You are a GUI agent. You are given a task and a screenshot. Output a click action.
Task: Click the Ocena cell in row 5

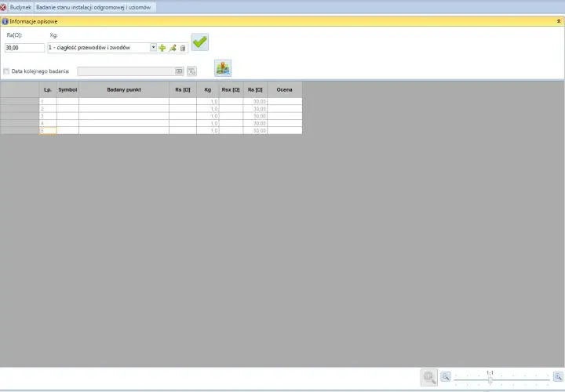pyautogui.click(x=285, y=131)
